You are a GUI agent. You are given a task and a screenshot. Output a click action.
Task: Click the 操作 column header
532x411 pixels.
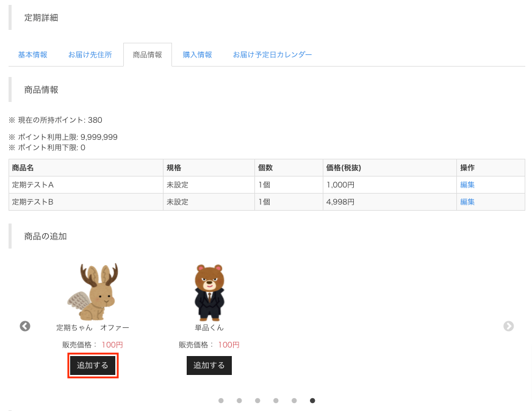tap(491, 168)
